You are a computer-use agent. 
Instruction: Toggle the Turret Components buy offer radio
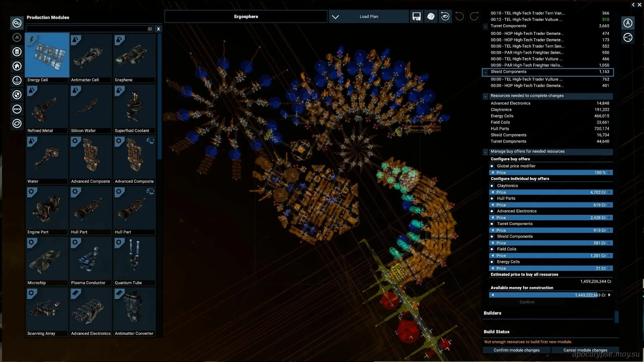(492, 224)
